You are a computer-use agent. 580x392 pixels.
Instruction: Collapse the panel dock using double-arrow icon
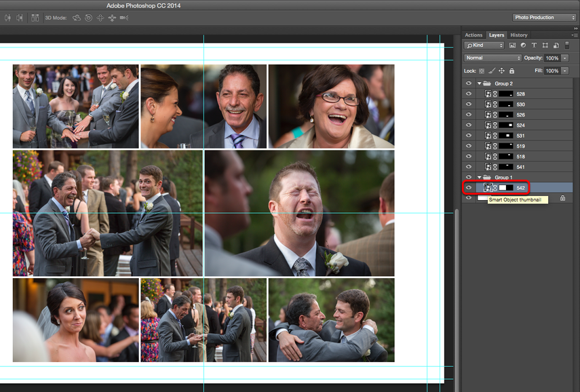[575, 28]
